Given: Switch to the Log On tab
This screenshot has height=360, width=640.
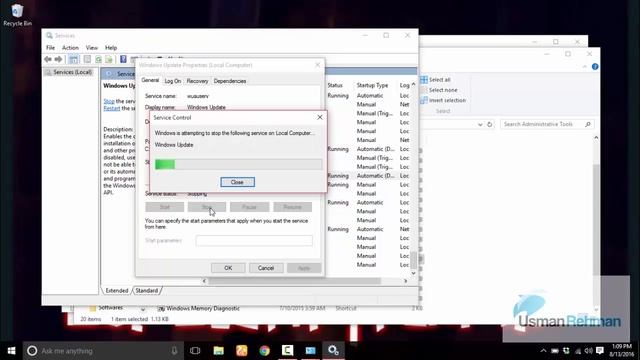Looking at the screenshot, I should click(x=173, y=81).
